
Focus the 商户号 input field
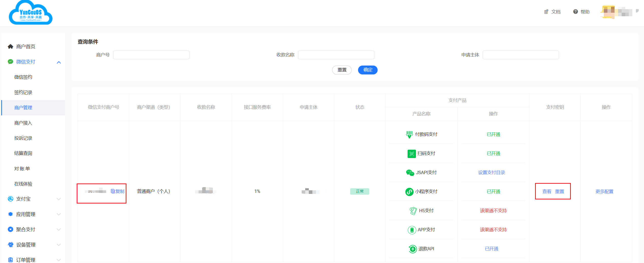[151, 55]
